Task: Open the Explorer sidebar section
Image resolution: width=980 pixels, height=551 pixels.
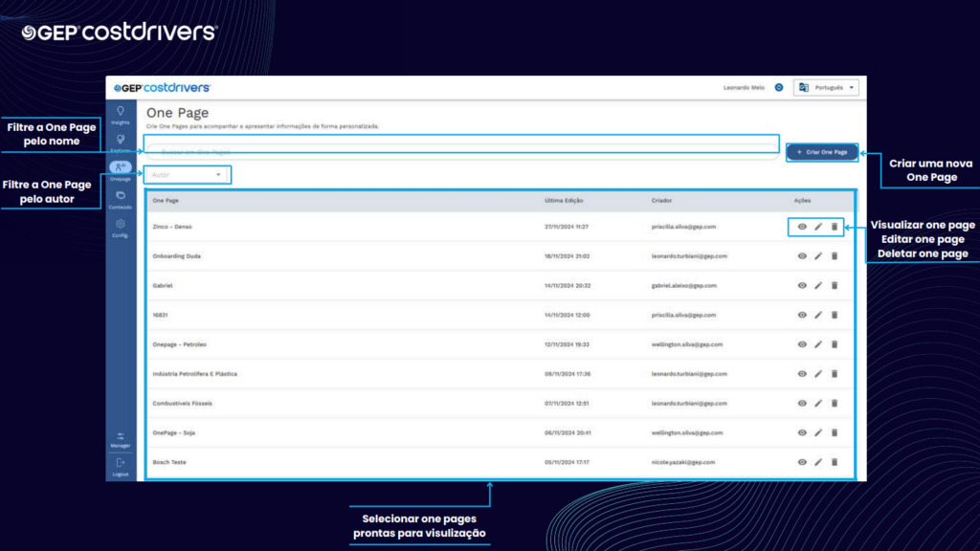Action: click(x=121, y=143)
